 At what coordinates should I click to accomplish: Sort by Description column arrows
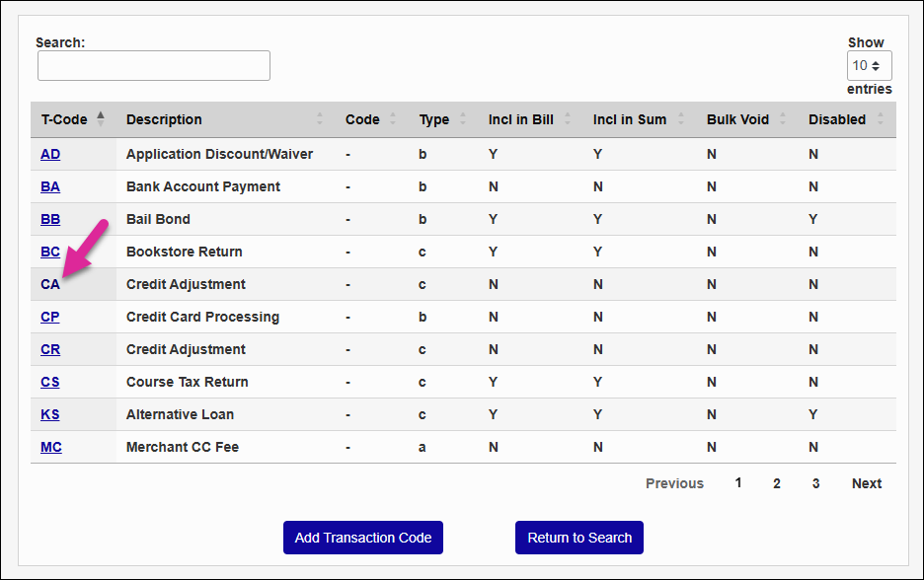click(x=320, y=119)
